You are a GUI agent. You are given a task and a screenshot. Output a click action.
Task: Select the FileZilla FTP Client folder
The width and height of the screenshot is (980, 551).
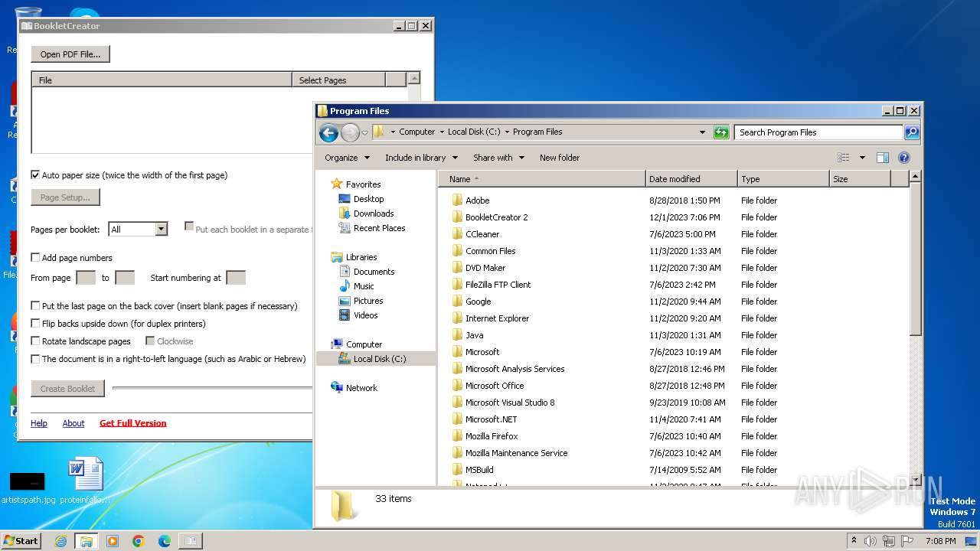498,285
